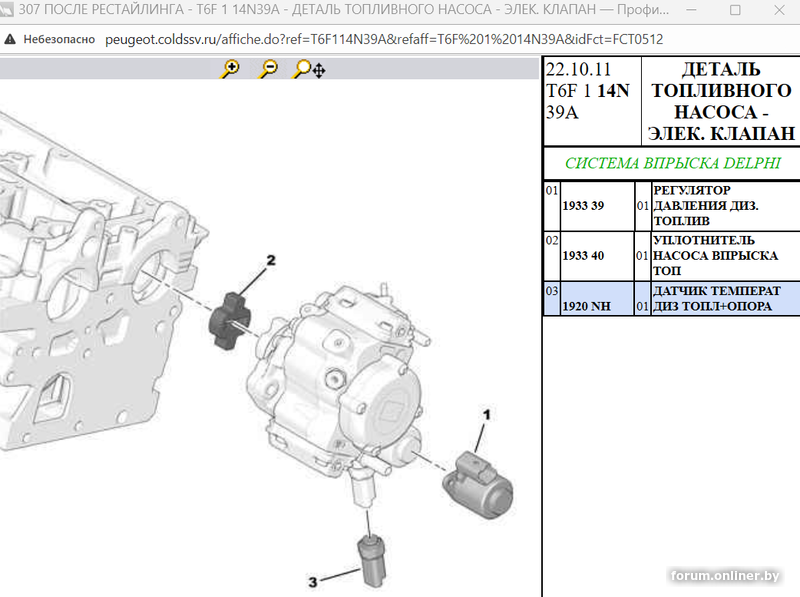Image resolution: width=800 pixels, height=597 pixels.
Task: Click row index 01 in parts table
Action: click(552, 191)
